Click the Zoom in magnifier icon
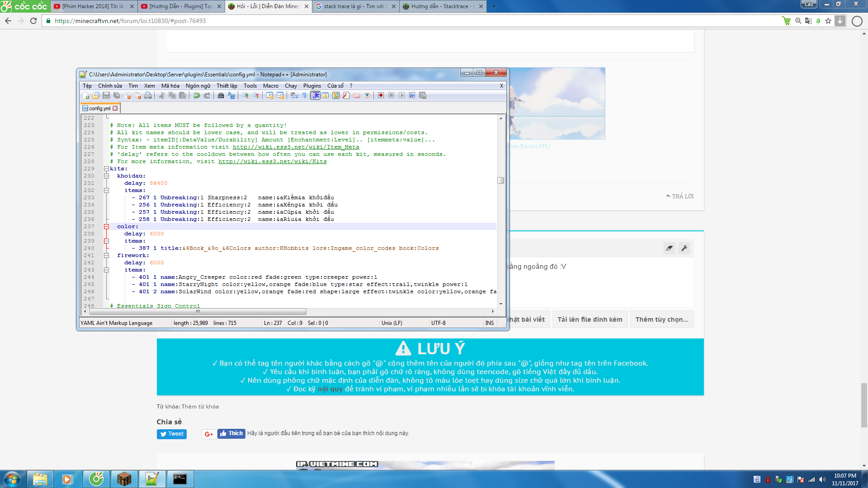Image resolution: width=868 pixels, height=488 pixels. pos(245,95)
